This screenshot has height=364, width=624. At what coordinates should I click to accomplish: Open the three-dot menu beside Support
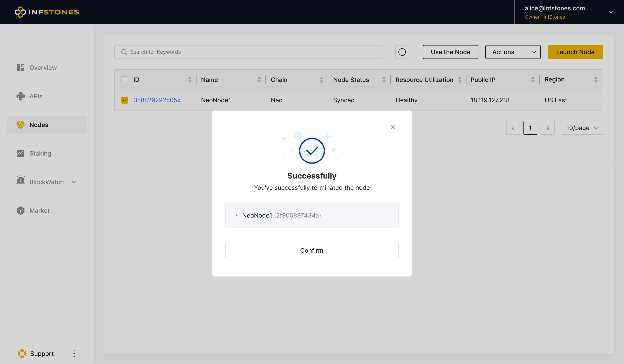(74, 353)
